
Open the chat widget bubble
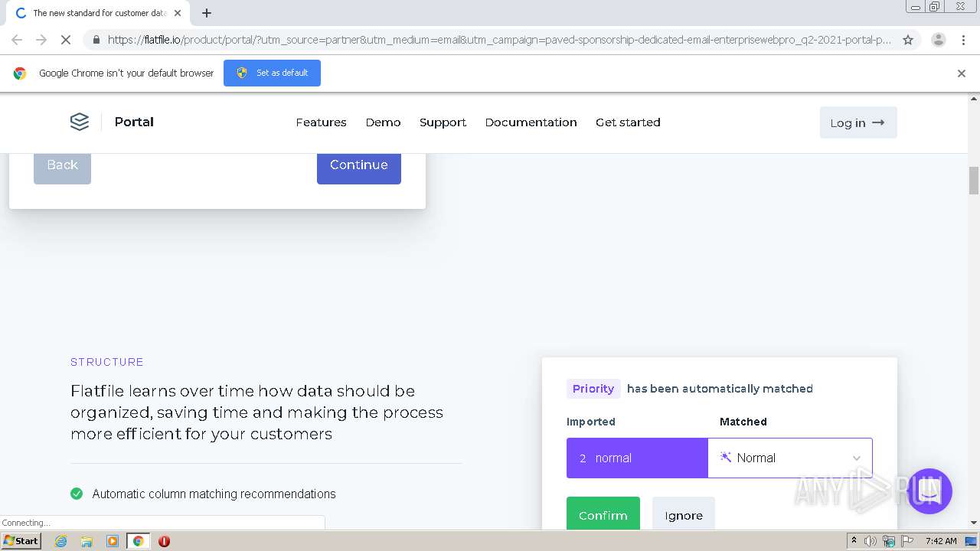click(929, 491)
